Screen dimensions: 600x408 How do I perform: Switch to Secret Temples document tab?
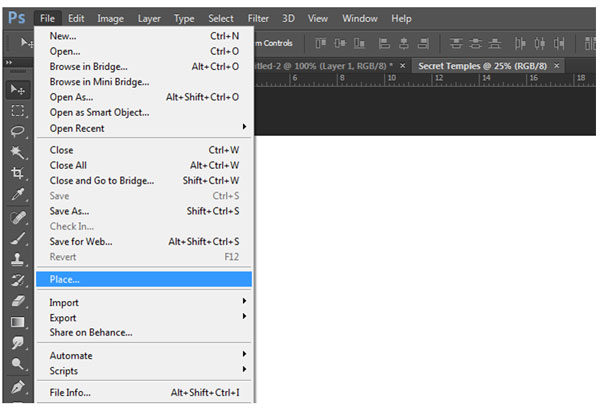(482, 66)
